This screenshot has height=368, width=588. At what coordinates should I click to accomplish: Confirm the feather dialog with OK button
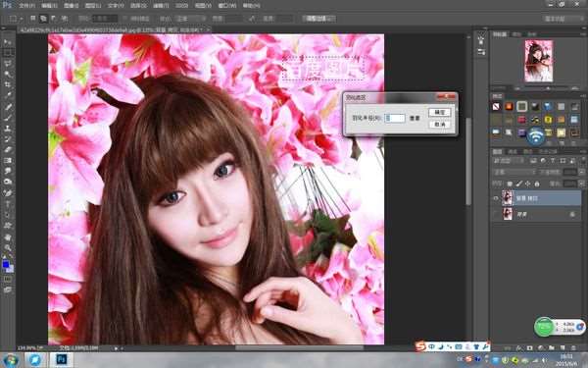(439, 112)
